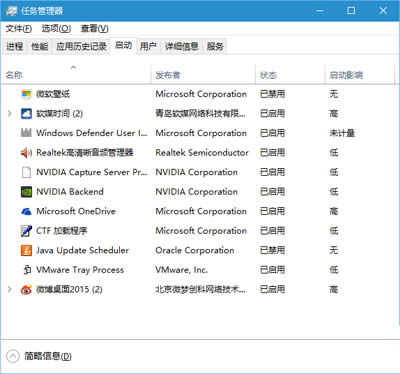Expand the 软媒时间 (2) group
Image resolution: width=400 pixels, height=374 pixels.
pos(10,114)
